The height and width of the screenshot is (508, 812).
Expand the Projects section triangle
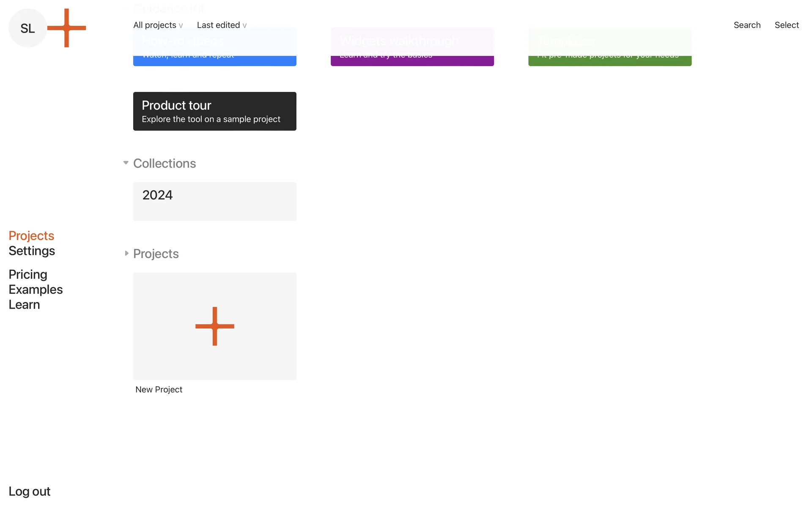click(x=126, y=253)
